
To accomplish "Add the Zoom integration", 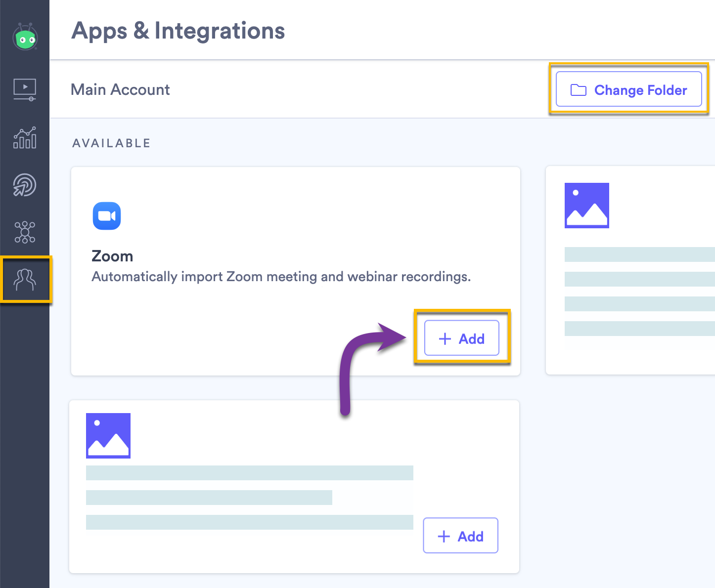I will (x=461, y=338).
